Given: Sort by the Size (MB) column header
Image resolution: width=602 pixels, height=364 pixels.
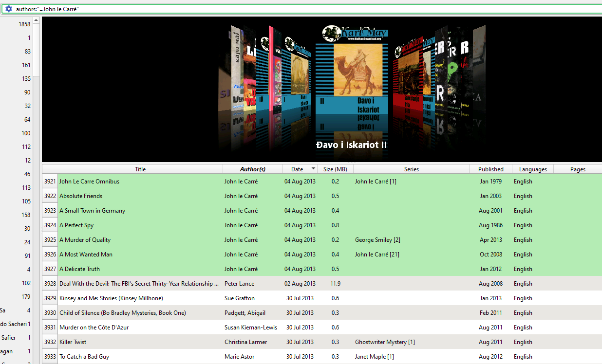Looking at the screenshot, I should (x=336, y=169).
